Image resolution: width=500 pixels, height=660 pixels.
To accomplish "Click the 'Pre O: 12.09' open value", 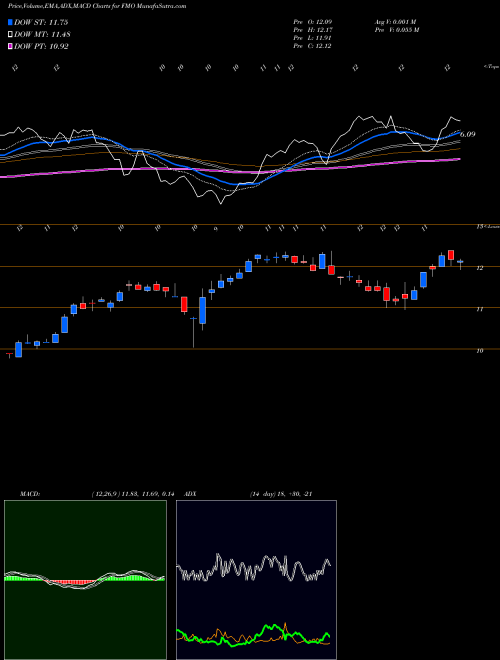I will (x=313, y=22).
